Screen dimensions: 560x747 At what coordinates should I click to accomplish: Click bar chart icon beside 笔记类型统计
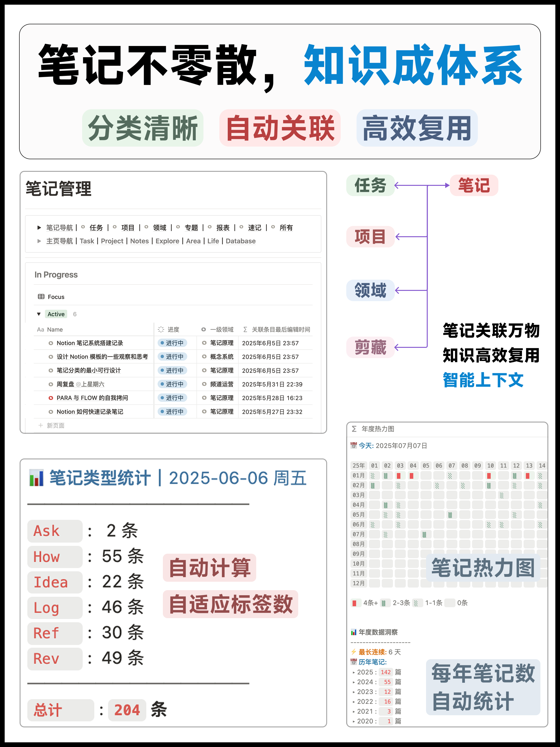point(36,478)
